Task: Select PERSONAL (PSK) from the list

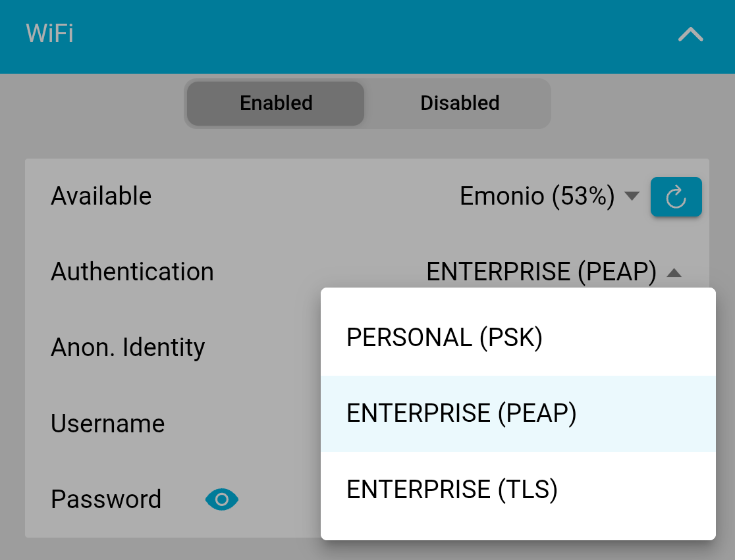Action: tap(445, 338)
